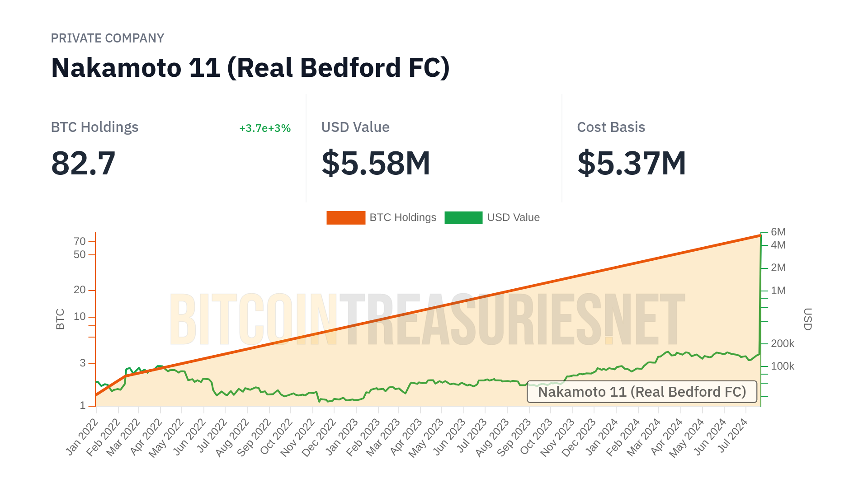Toggle the BTC Holdings series via legend text

[x=403, y=218]
